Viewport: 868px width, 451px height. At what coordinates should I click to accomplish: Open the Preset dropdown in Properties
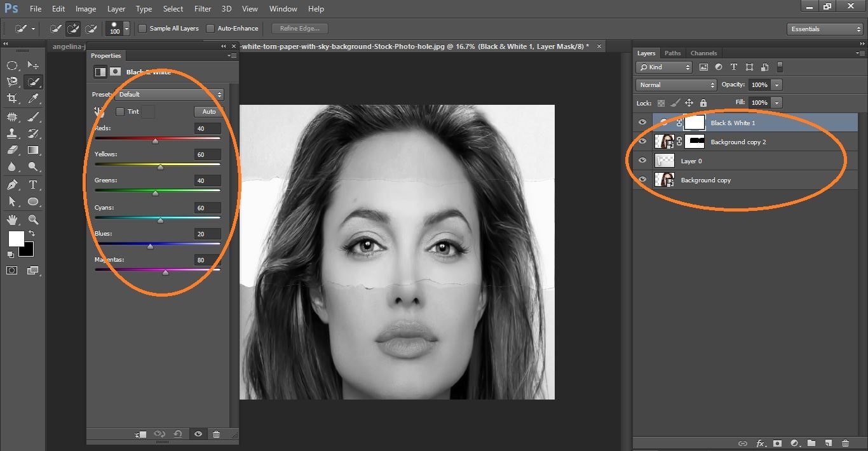pyautogui.click(x=169, y=95)
